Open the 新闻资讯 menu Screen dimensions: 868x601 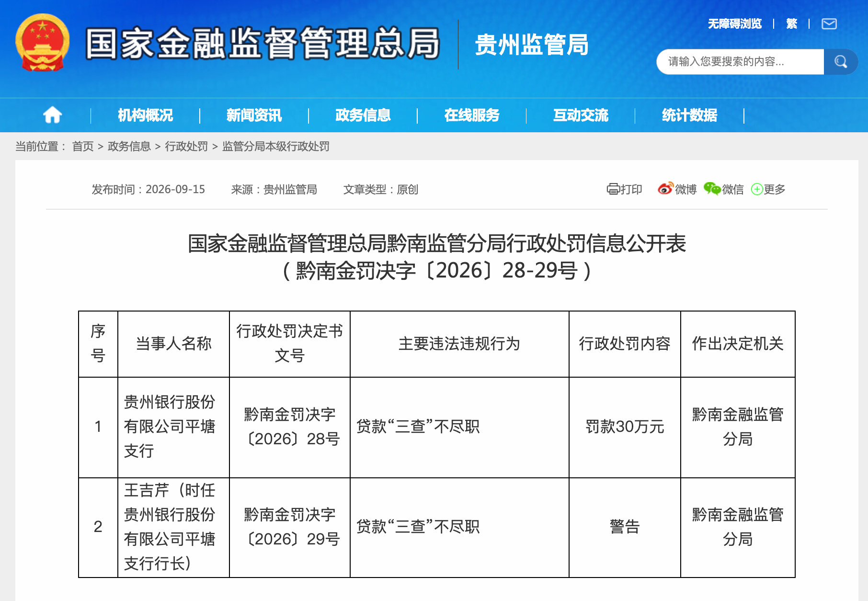pyautogui.click(x=254, y=115)
